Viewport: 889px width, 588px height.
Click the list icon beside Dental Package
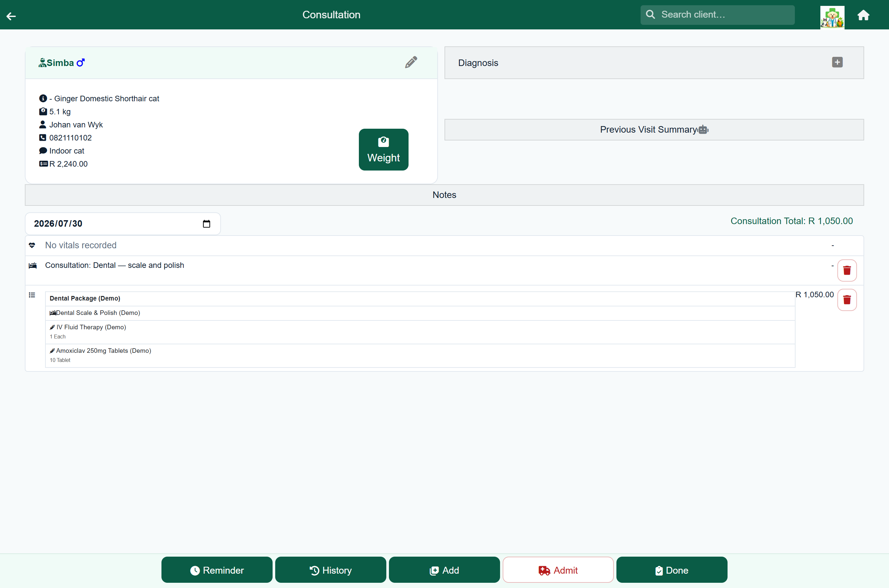click(32, 295)
